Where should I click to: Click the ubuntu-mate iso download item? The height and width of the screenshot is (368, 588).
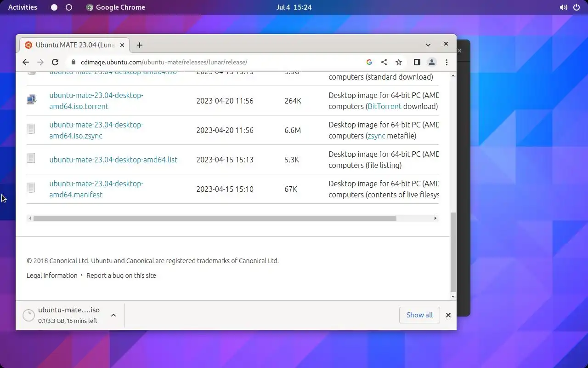point(69,315)
